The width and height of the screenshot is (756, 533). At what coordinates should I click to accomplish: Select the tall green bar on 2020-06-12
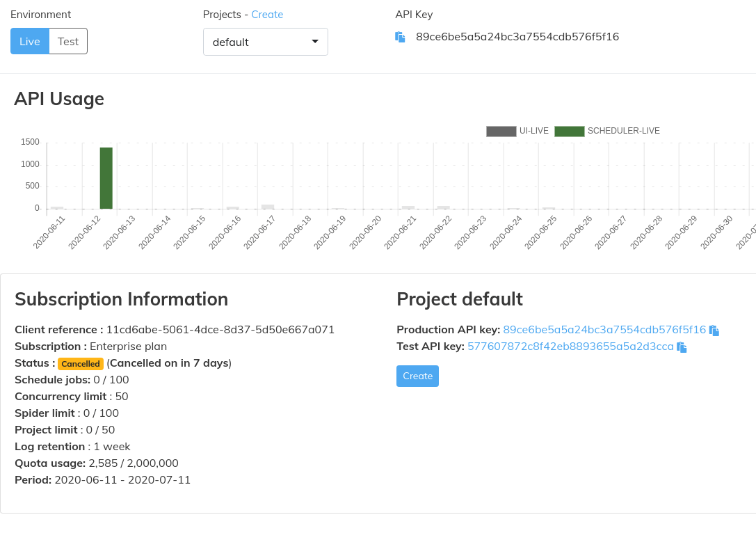[106, 177]
